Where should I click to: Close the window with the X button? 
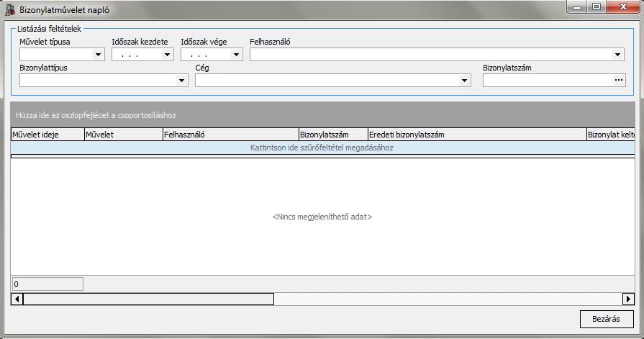[x=623, y=7]
